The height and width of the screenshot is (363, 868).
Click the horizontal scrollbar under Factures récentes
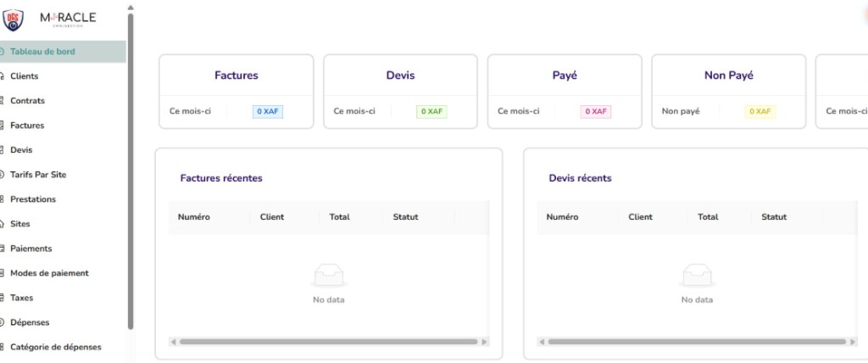329,342
